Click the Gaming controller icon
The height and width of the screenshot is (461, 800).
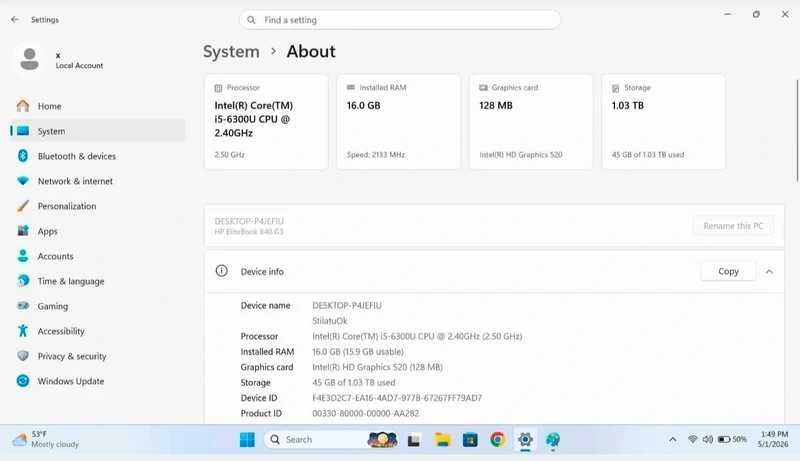coord(23,305)
